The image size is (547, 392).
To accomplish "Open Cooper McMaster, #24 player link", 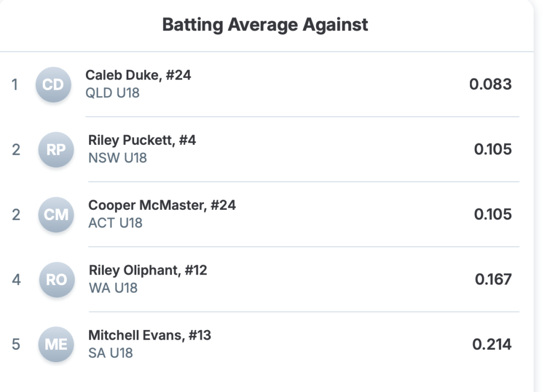I will 162,206.
